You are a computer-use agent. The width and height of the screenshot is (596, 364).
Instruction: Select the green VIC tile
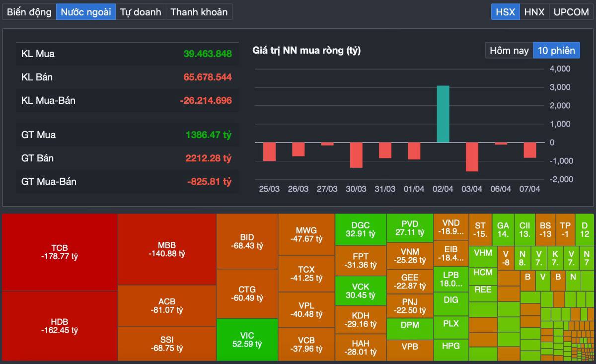pos(247,340)
